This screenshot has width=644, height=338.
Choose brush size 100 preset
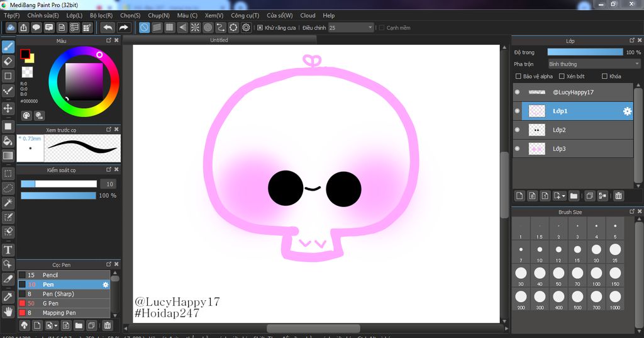596,276
